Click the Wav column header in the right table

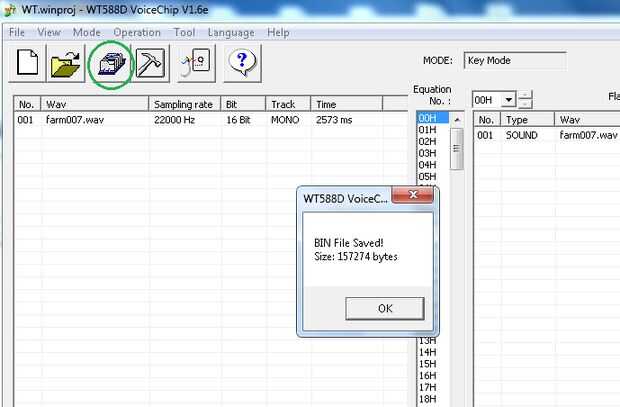pos(588,119)
